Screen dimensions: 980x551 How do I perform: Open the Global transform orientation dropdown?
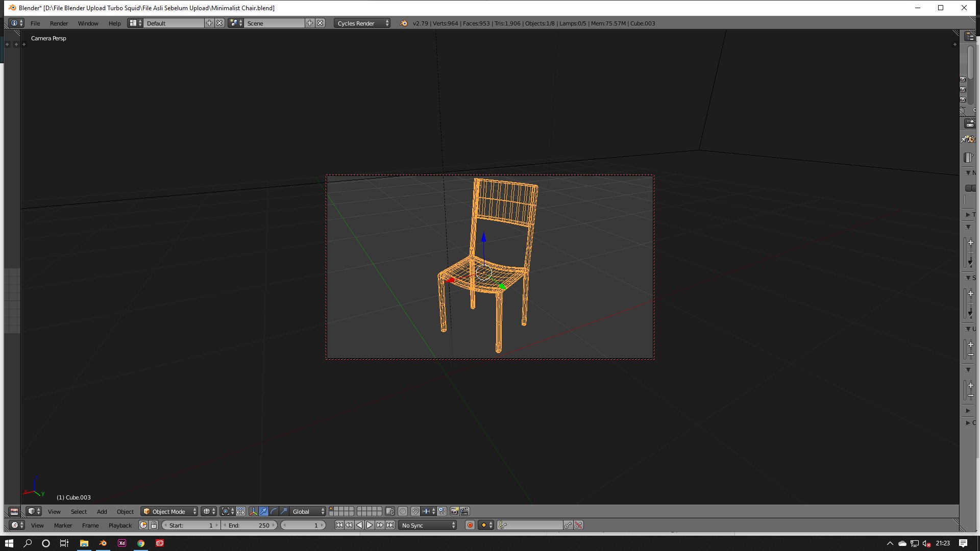click(x=308, y=511)
